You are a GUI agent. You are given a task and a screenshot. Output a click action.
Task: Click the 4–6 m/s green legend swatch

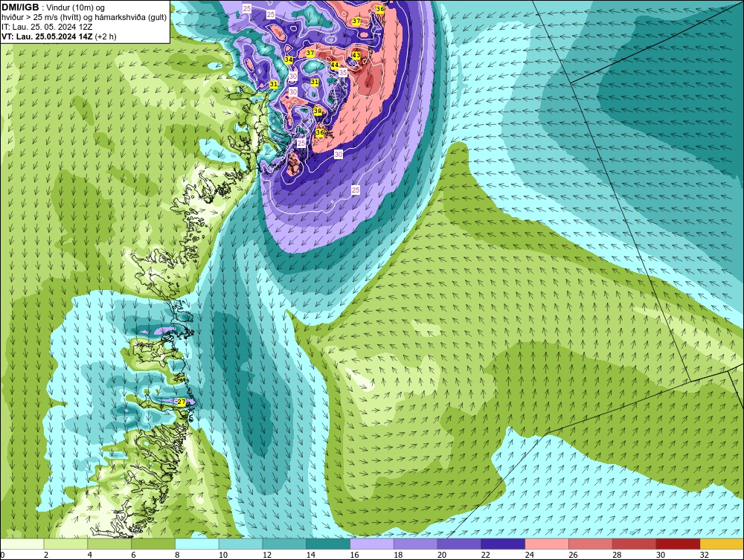[109, 544]
